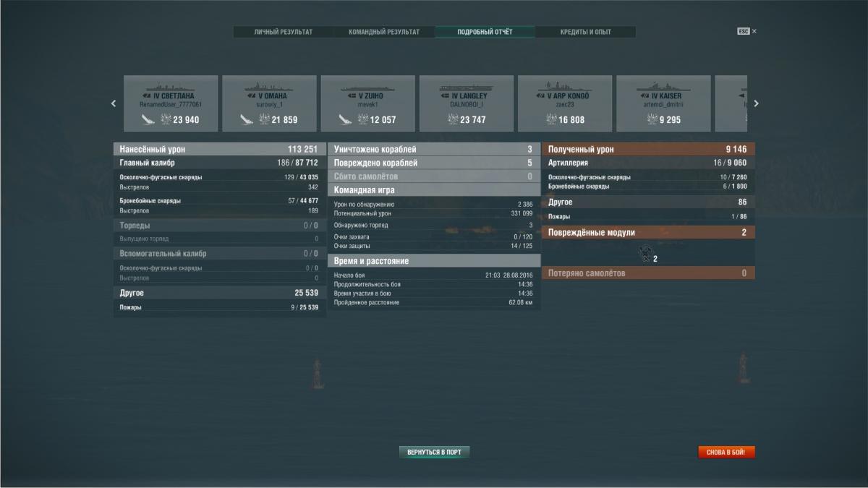The height and width of the screenshot is (488, 868).
Task: Switch to the Командный результат tab
Action: coord(384,32)
